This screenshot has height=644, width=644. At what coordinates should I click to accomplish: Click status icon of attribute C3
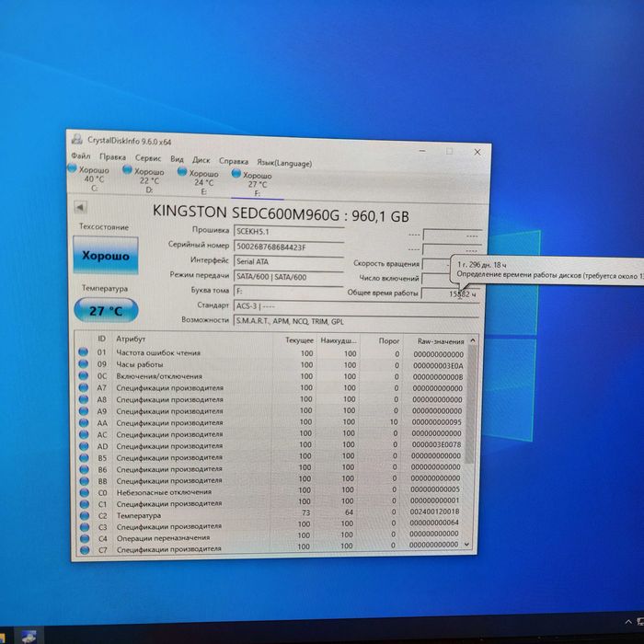coord(85,527)
